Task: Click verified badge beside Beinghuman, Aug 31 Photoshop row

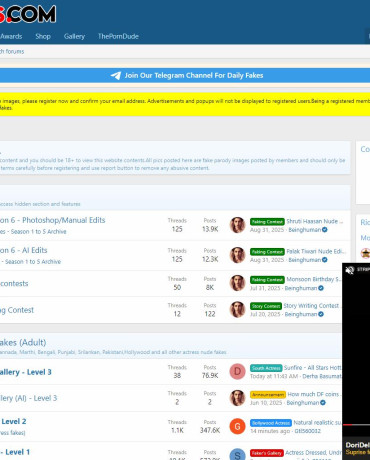Action: tap(325, 230)
